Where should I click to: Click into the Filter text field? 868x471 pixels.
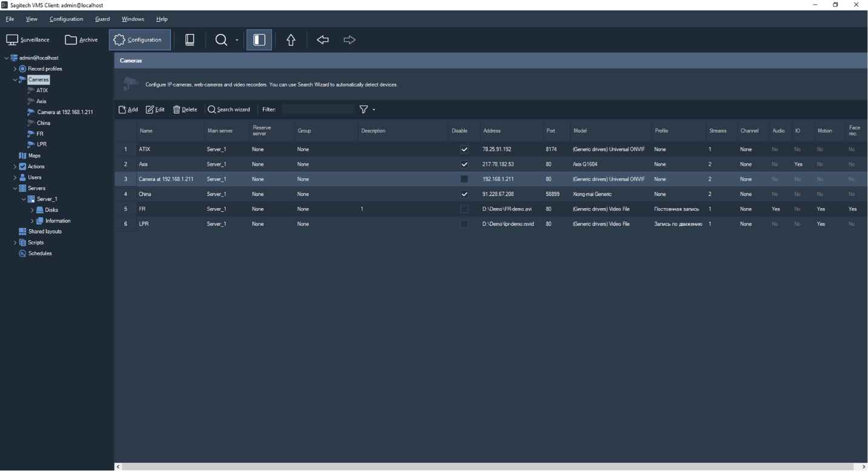click(317, 110)
